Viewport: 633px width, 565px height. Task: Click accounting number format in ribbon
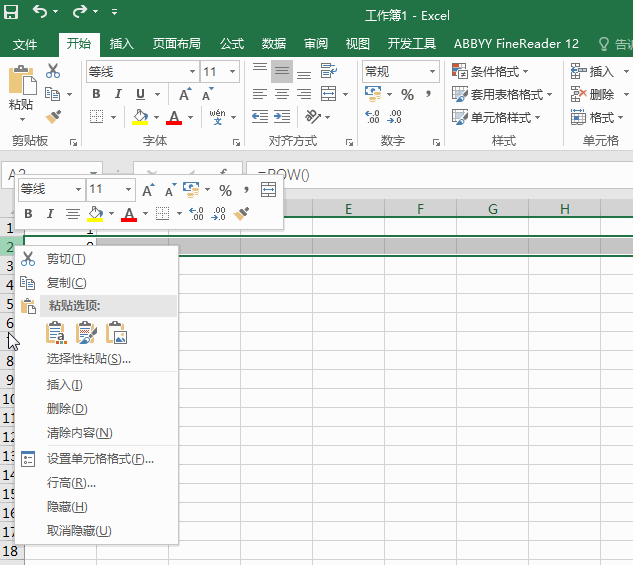point(373,94)
